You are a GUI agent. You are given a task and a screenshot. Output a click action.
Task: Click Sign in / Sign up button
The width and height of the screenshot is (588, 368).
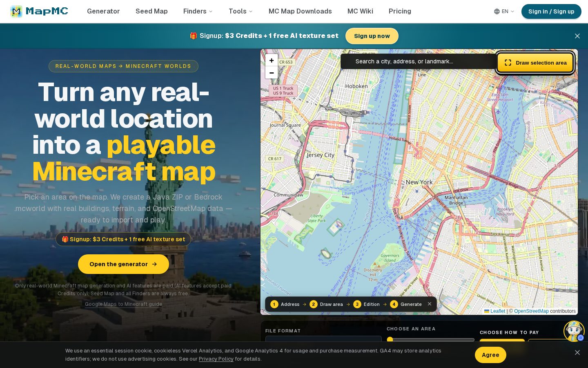pyautogui.click(x=551, y=11)
